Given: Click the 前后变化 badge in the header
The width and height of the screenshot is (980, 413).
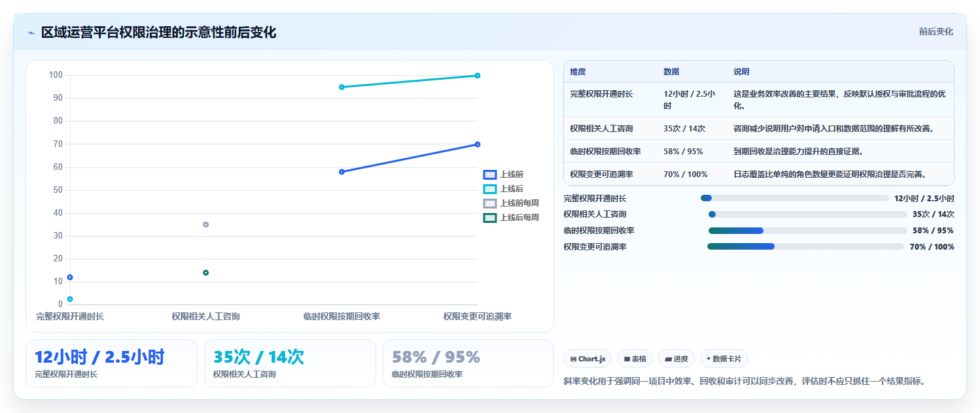Looking at the screenshot, I should click(936, 31).
